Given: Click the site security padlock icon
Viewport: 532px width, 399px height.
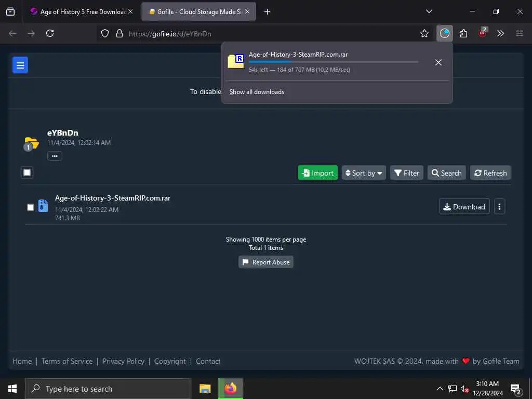Looking at the screenshot, I should pyautogui.click(x=119, y=33).
